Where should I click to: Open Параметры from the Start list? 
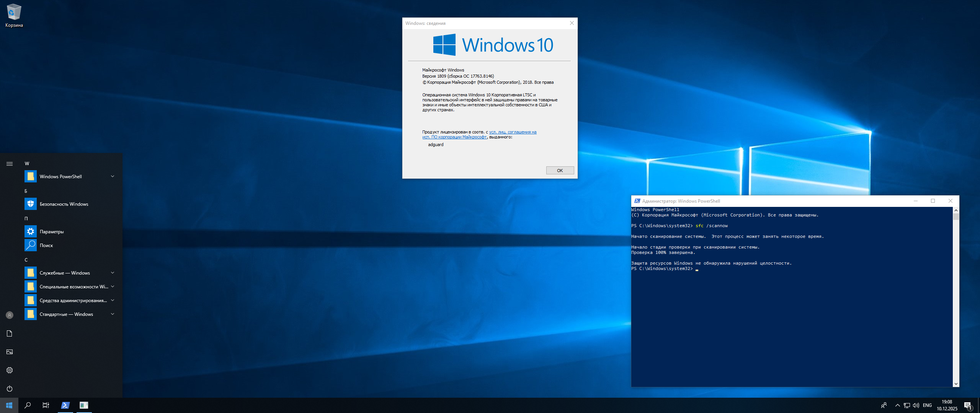coord(52,232)
